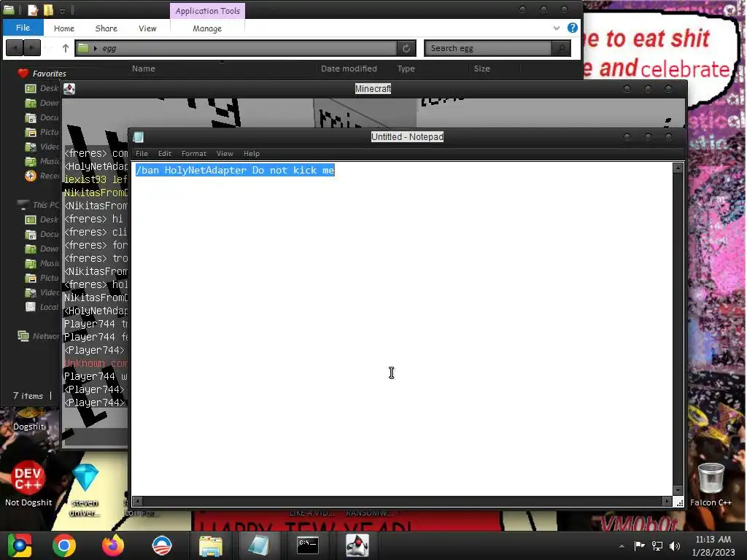Click the Notepad resize grip corner
The image size is (747, 560).
pos(679,502)
